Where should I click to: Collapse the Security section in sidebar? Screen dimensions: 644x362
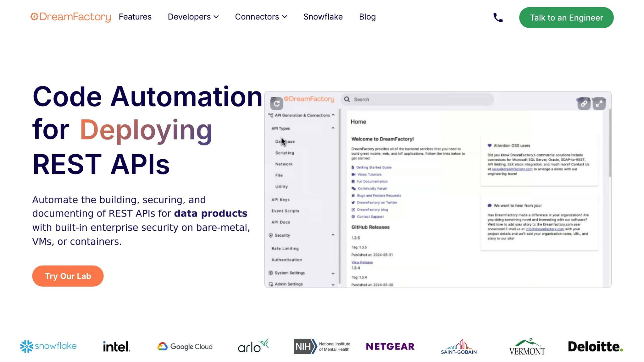pyautogui.click(x=333, y=235)
